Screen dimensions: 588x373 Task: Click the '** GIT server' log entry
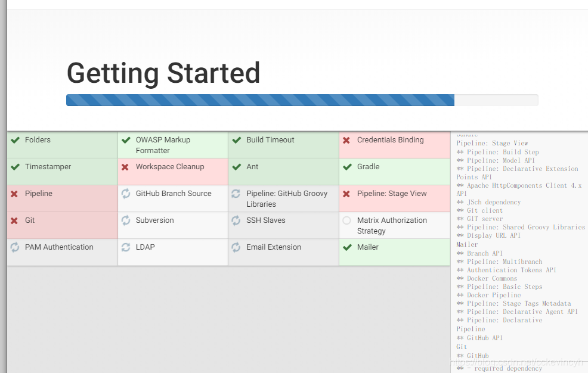click(479, 219)
